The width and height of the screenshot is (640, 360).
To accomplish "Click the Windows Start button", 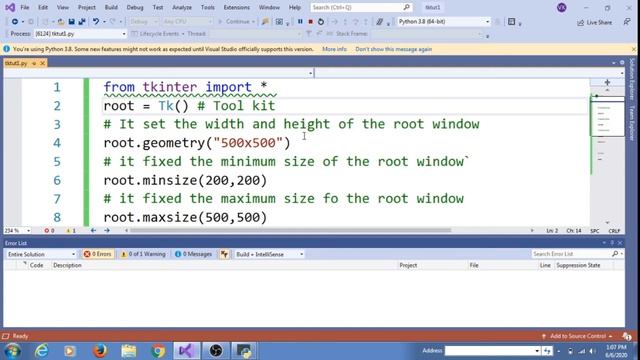I will click(12, 351).
